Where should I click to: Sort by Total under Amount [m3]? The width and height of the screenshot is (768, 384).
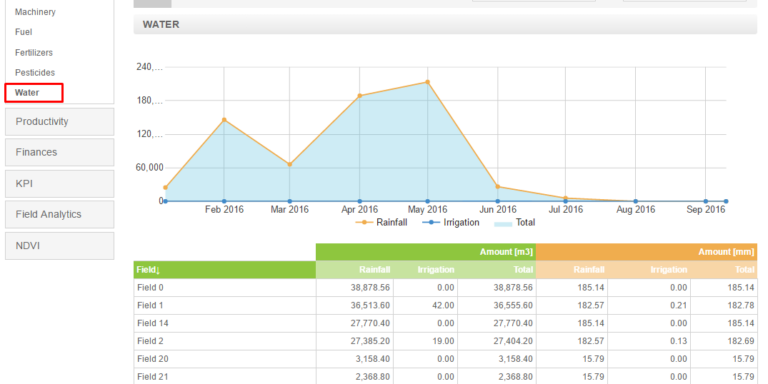(x=497, y=269)
